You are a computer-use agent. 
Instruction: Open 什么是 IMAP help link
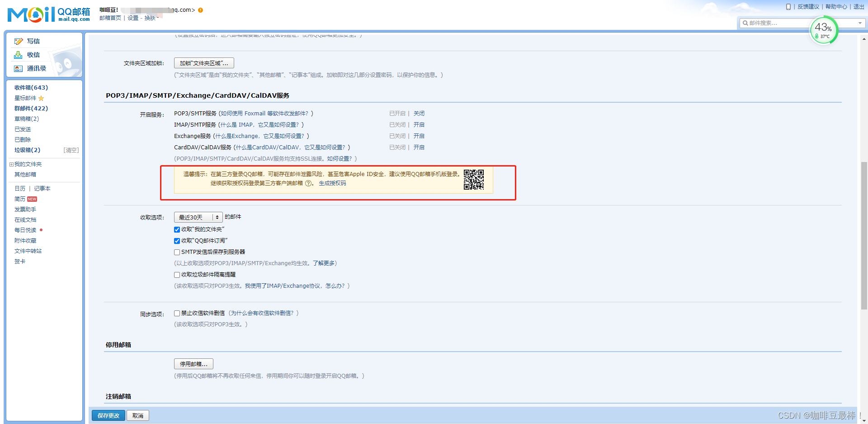tap(259, 125)
